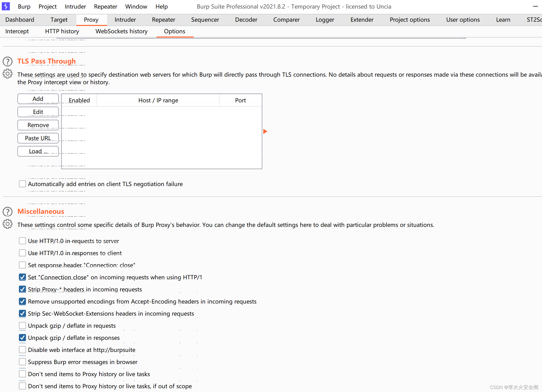
Task: Open the Decoder panel tab
Action: pyautogui.click(x=246, y=19)
